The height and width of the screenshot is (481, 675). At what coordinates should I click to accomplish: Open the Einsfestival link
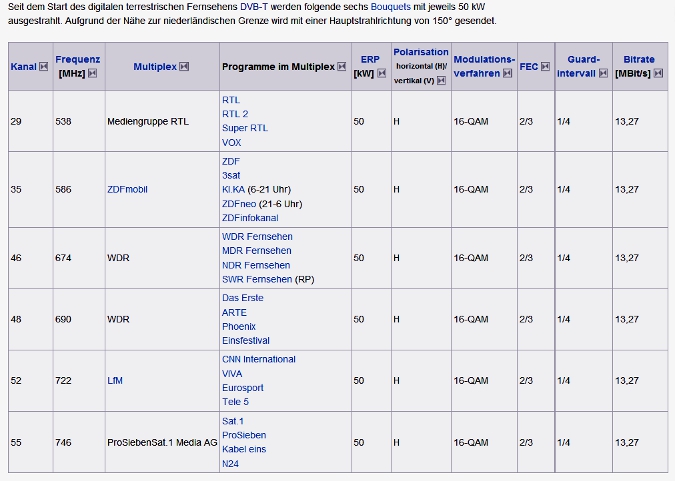(x=246, y=341)
